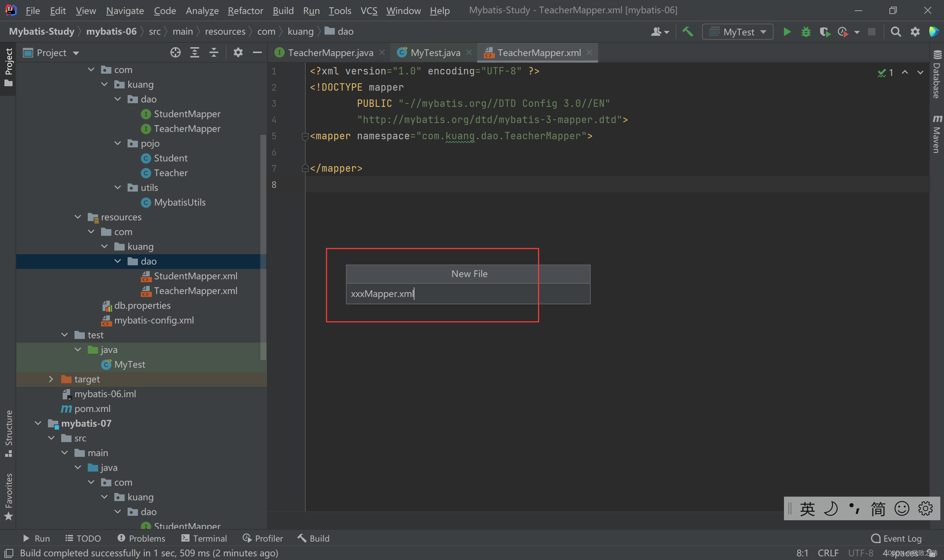Open the Event Log
The width and height of the screenshot is (944, 560).
[896, 539]
